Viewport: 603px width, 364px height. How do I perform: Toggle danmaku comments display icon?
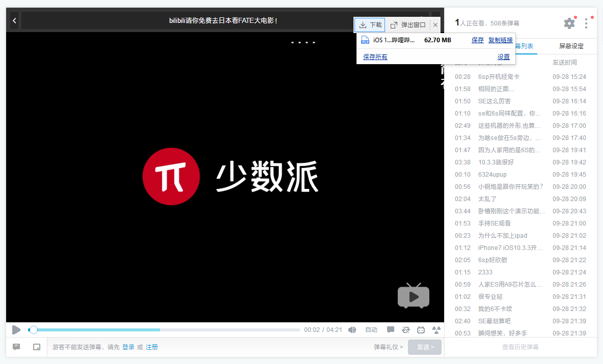(391, 330)
